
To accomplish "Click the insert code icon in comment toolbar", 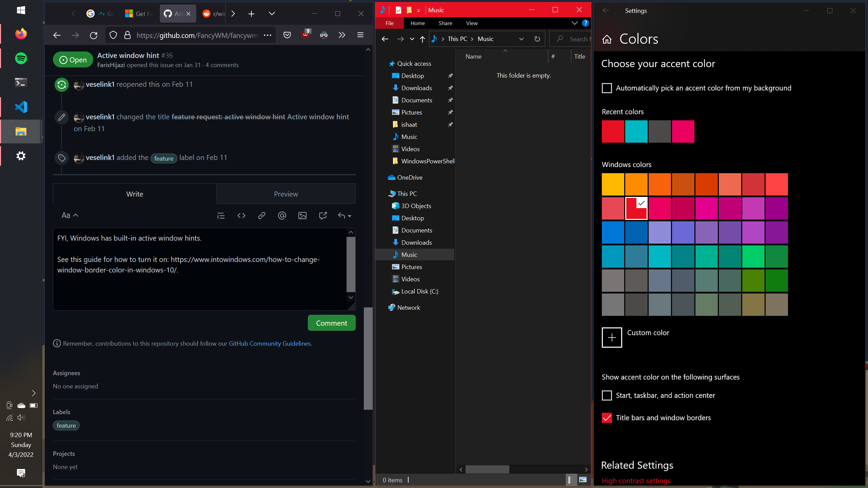I will point(241,216).
